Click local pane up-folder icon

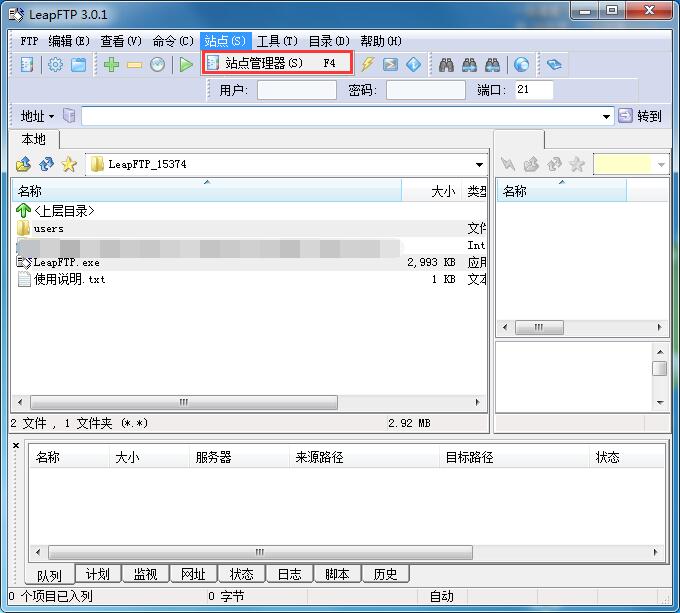pos(23,164)
